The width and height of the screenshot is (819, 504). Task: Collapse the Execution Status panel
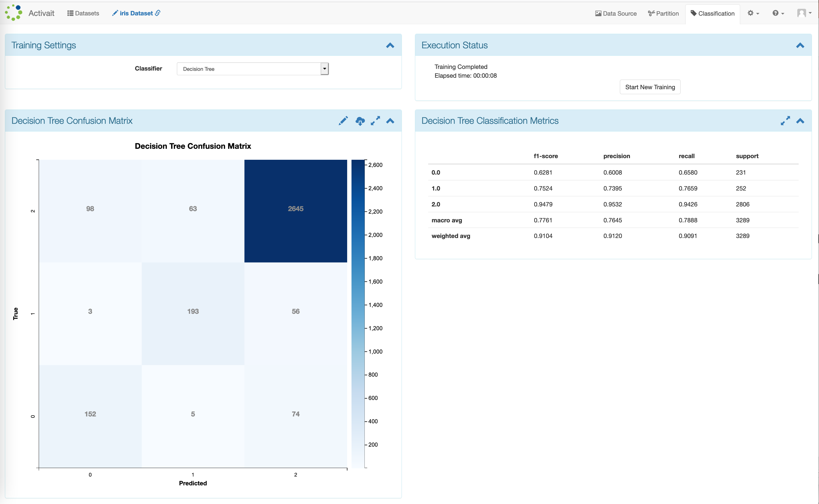pyautogui.click(x=800, y=45)
